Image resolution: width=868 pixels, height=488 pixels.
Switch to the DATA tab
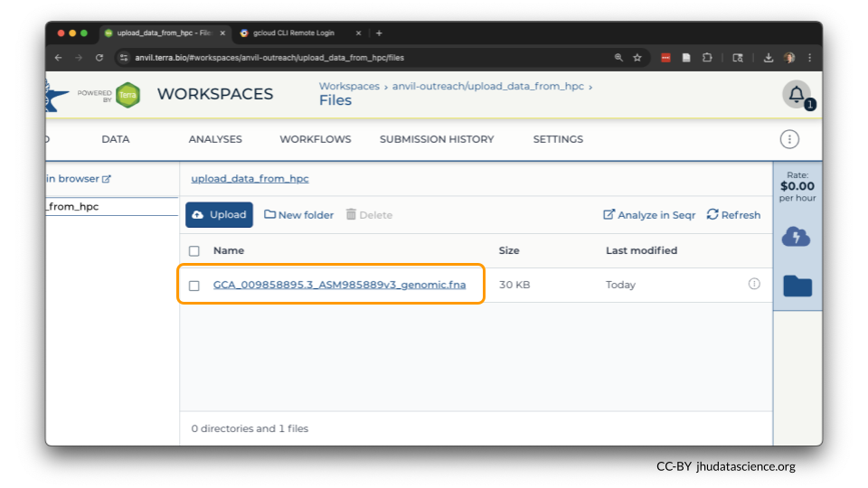click(x=115, y=139)
